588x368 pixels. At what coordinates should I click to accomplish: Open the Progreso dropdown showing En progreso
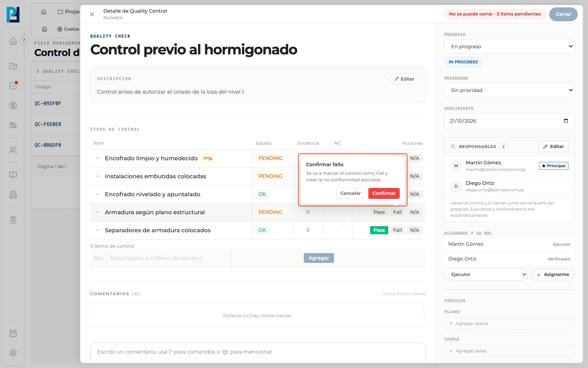pos(509,46)
